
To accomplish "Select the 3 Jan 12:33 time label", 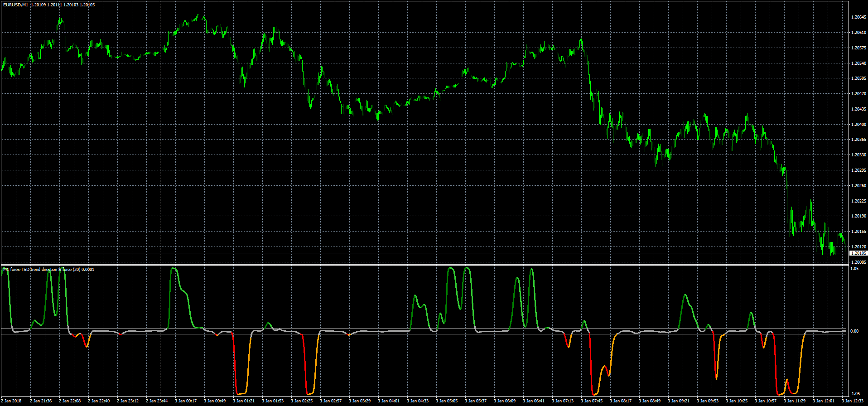I will 853,401.
